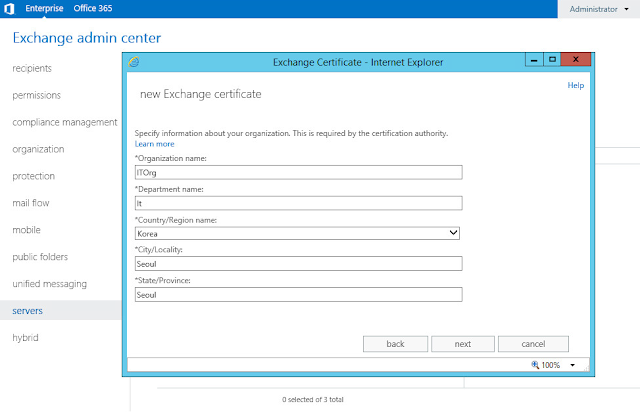The height and width of the screenshot is (412, 640).
Task: Maximize the Exchange Certificate window
Action: [x=552, y=60]
